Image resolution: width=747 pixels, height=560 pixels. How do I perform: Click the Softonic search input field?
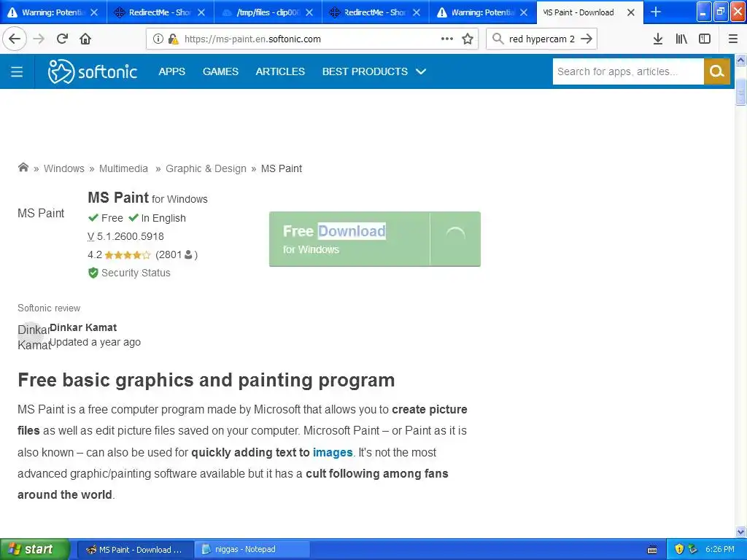tap(628, 71)
